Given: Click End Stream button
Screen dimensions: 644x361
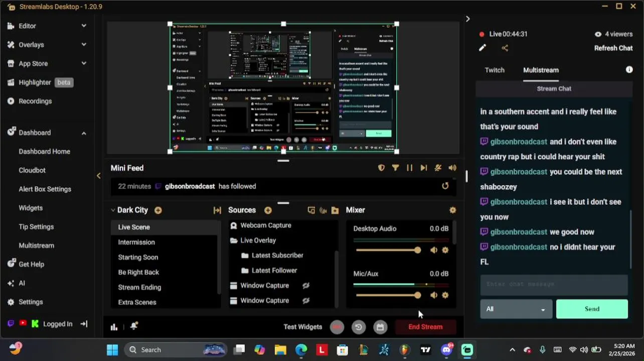Looking at the screenshot, I should tap(425, 327).
